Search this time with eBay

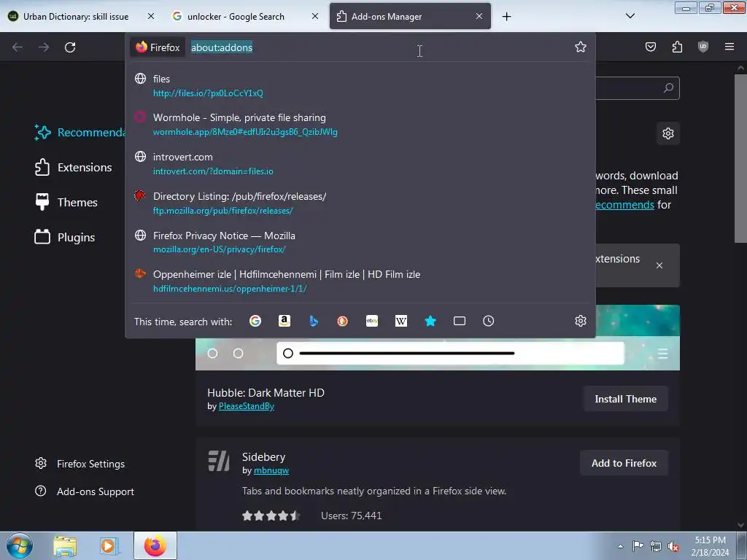tap(372, 321)
